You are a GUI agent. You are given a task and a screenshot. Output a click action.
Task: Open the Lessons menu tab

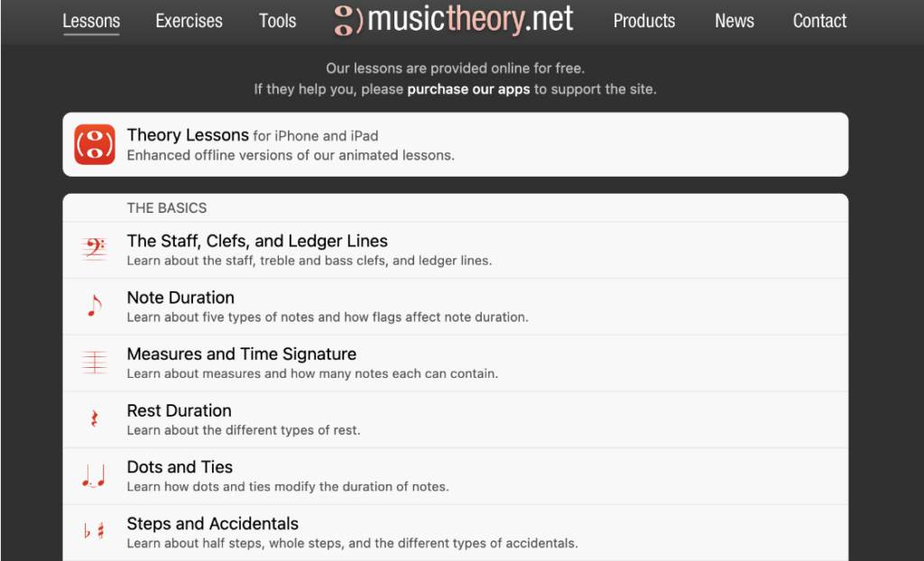tap(91, 21)
